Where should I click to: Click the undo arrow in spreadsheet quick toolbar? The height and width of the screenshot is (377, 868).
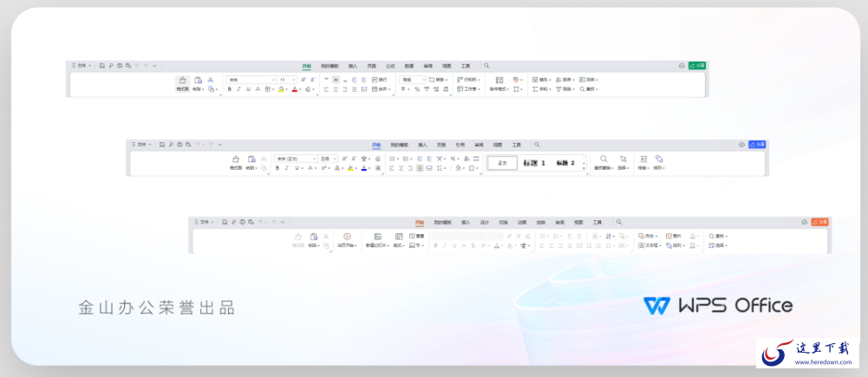tap(137, 66)
